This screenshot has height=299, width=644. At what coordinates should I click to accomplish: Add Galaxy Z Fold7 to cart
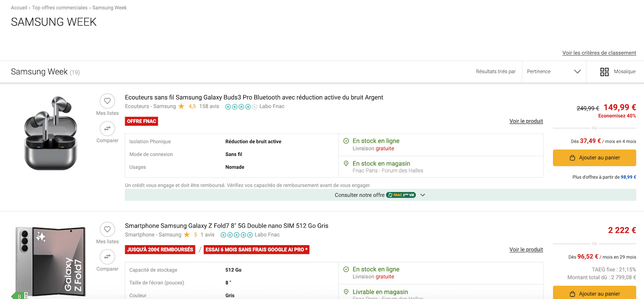pos(594,293)
